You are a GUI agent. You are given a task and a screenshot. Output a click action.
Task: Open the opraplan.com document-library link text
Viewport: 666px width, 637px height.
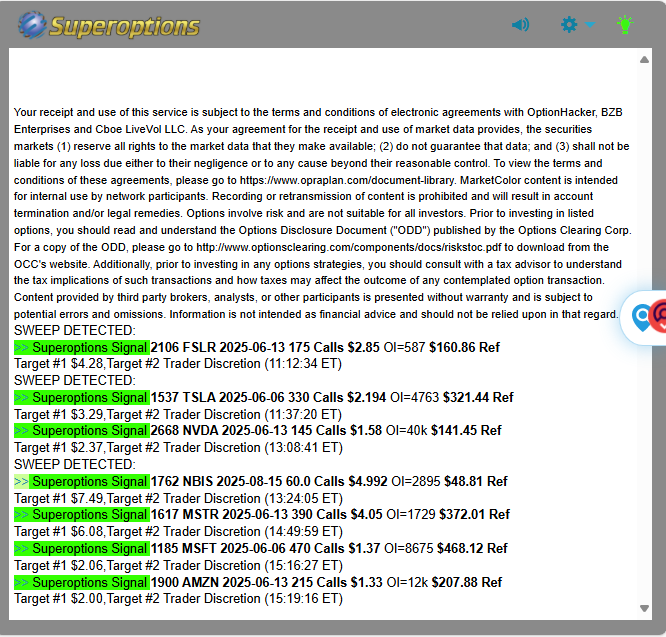click(x=347, y=180)
